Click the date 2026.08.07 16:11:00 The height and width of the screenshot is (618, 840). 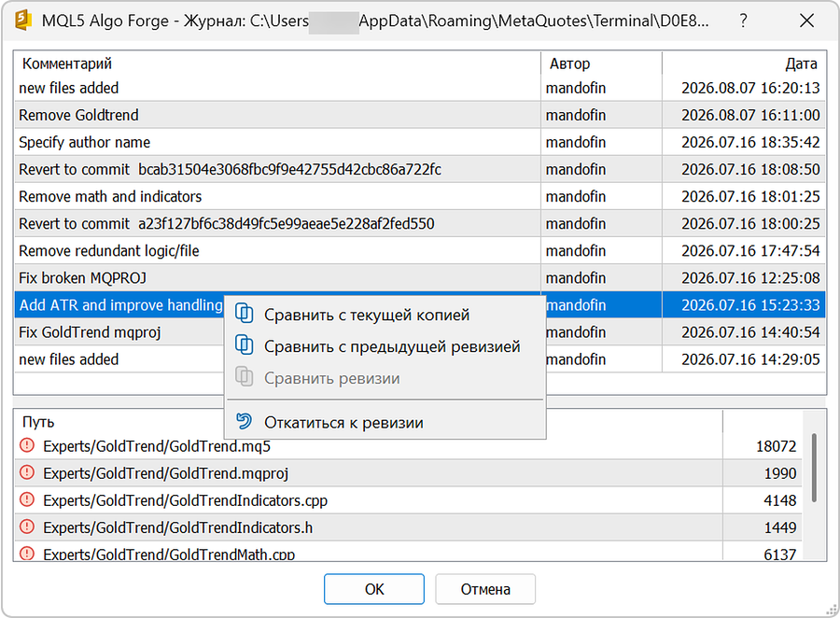(750, 115)
